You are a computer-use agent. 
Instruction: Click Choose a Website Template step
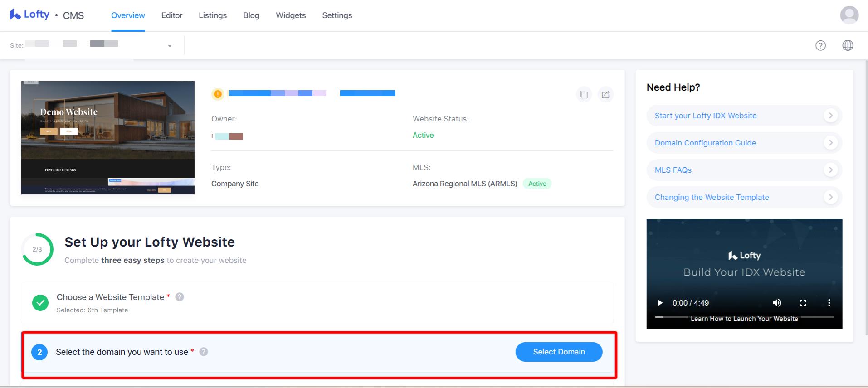(x=317, y=302)
